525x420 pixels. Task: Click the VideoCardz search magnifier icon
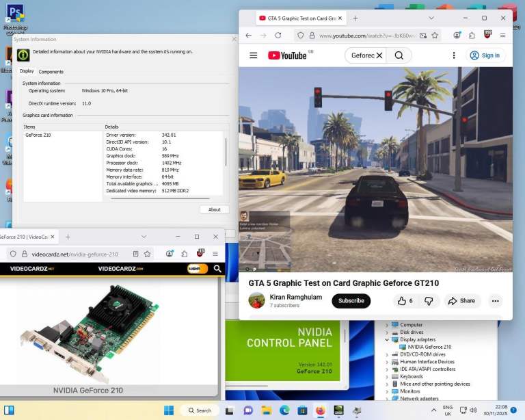tap(217, 269)
